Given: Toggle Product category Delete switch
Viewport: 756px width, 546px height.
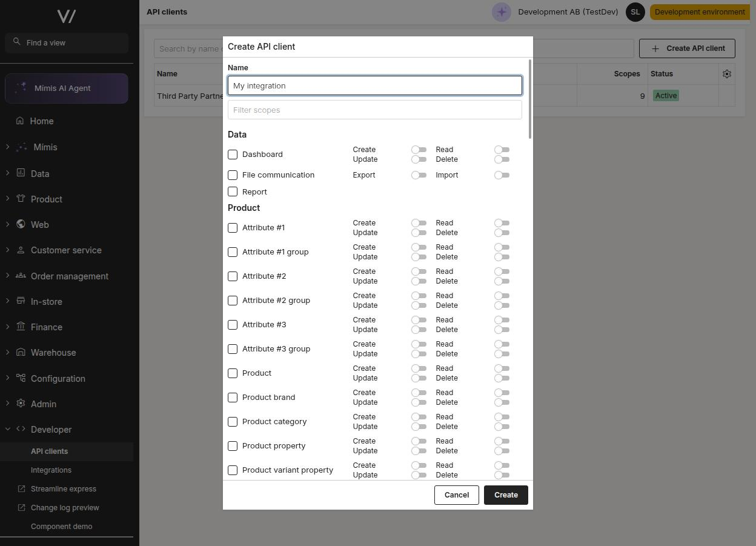Looking at the screenshot, I should tap(502, 427).
